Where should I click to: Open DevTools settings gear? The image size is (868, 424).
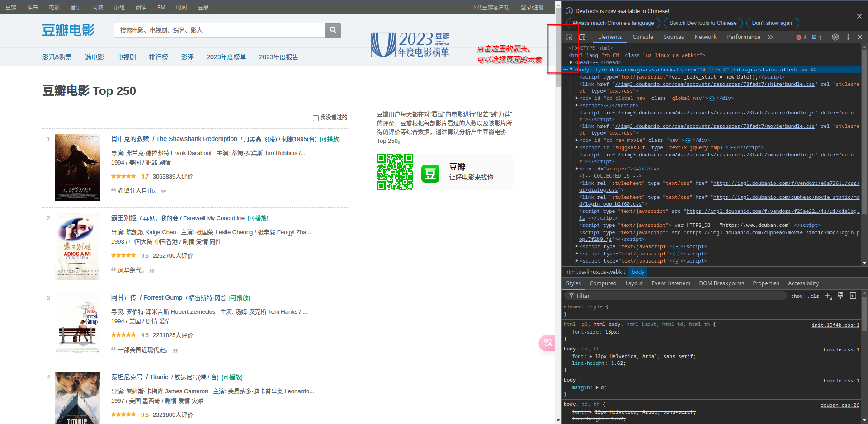point(835,37)
